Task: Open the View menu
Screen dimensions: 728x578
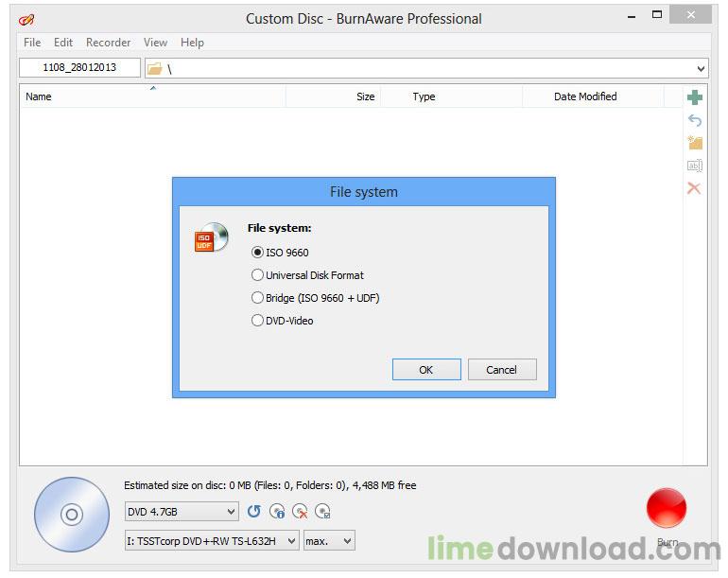Action: (155, 43)
